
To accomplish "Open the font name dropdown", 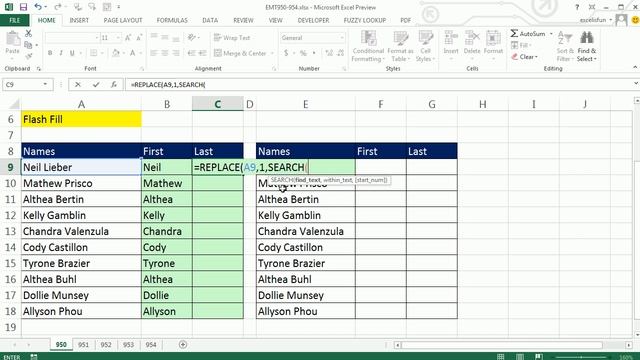I will click(x=97, y=38).
